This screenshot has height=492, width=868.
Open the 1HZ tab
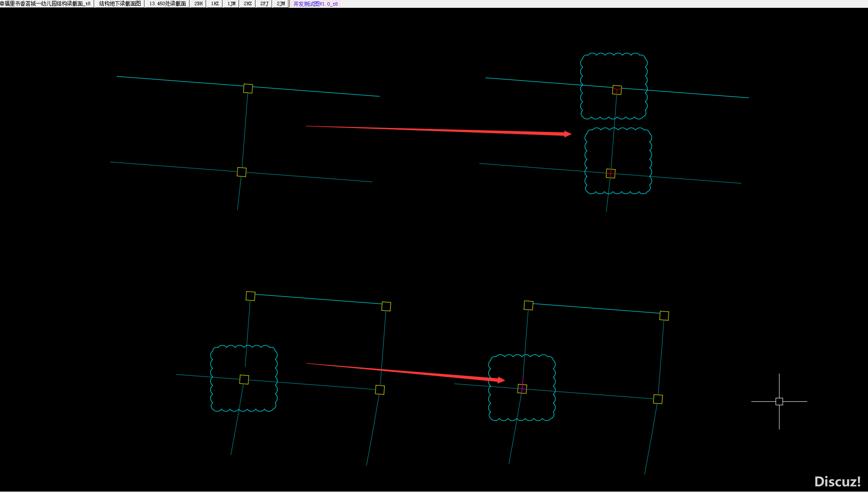215,4
